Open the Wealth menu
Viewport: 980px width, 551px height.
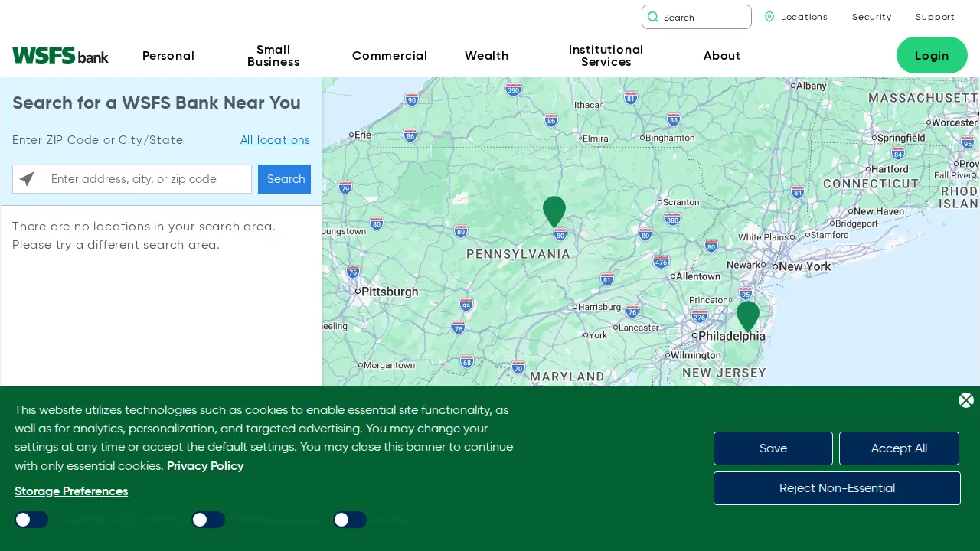pos(487,56)
